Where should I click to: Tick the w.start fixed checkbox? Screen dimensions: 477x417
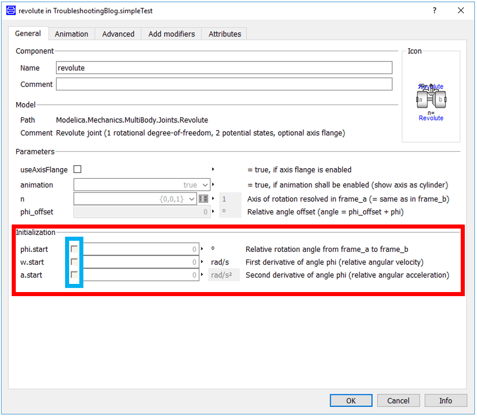pos(74,262)
